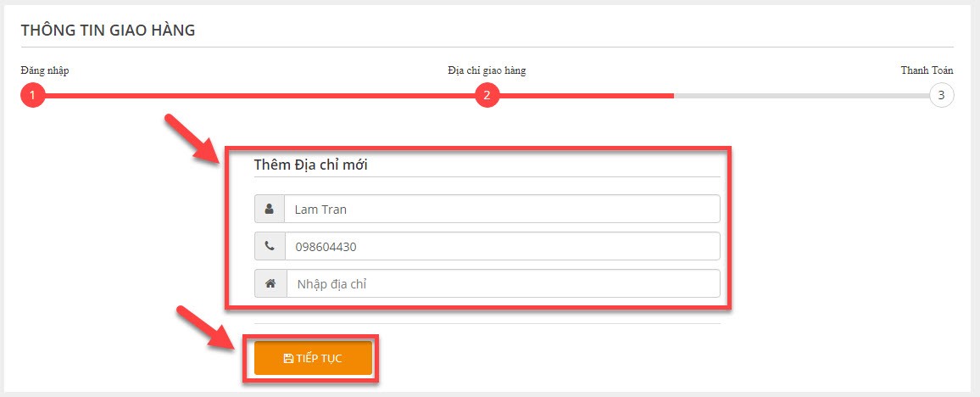Screen dimensions: 980x397
Task: Click the gray unfilled portion of the progress bar
Action: [x=802, y=96]
